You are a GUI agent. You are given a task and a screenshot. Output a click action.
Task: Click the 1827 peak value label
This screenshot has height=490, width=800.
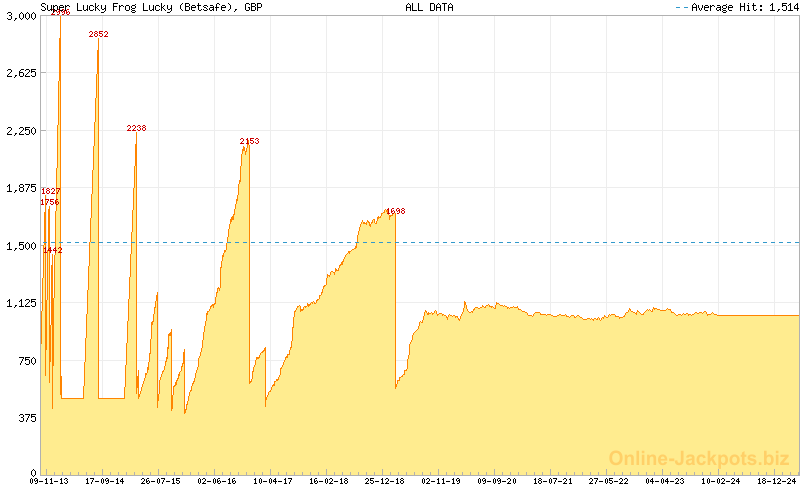50,191
